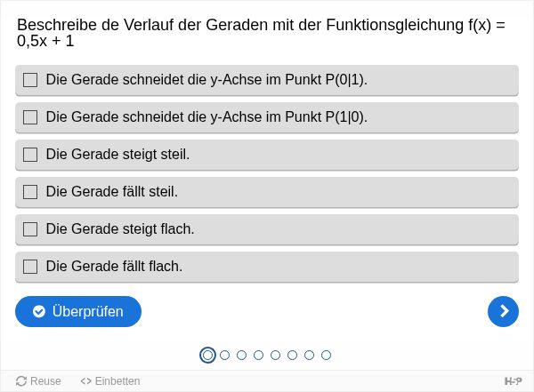Jump to question 5 progress dot
This screenshot has width=534, height=392.
(275, 356)
